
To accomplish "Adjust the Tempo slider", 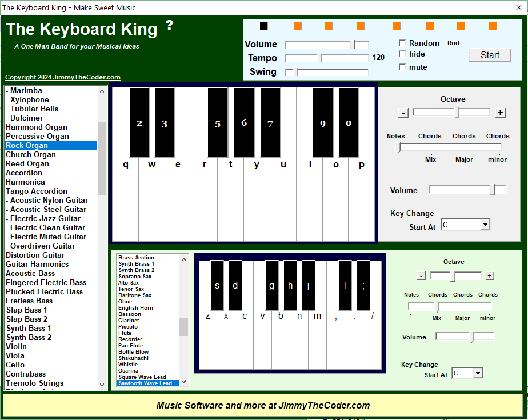I will point(327,58).
